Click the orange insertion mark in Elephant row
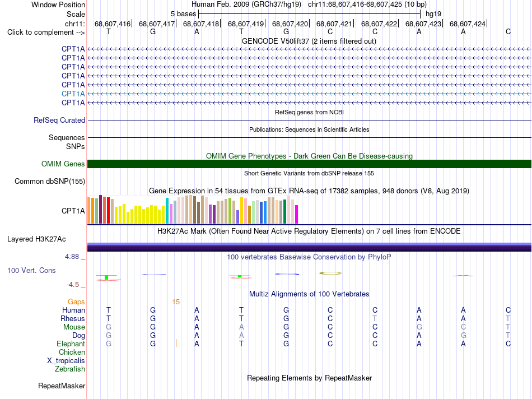This screenshot has height=399, width=532. 176,344
